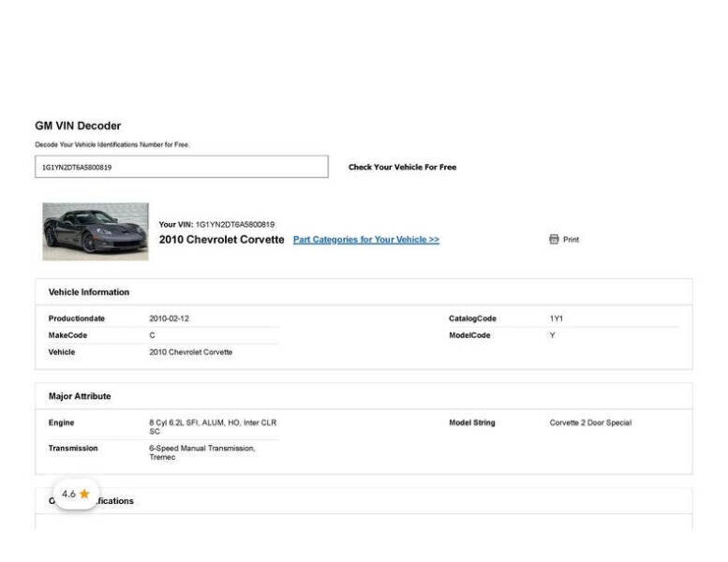This screenshot has width=728, height=562.
Task: Click the MakeCode label
Action: click(67, 335)
